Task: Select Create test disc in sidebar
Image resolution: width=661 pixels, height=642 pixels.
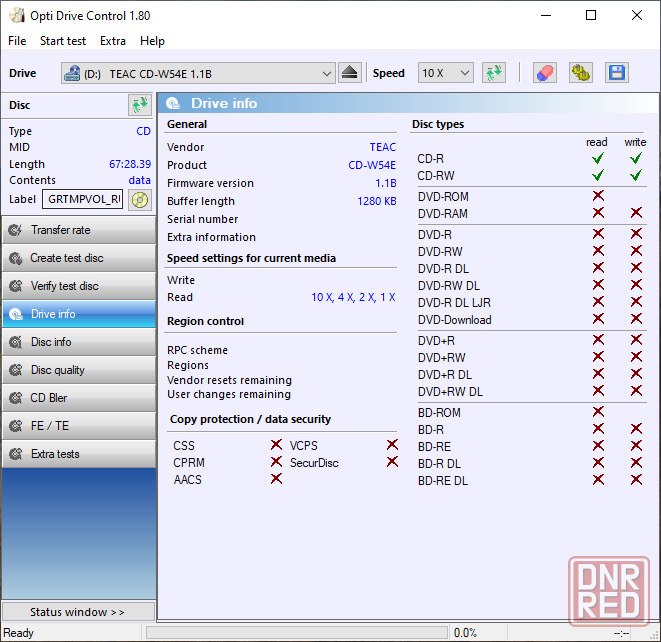Action: pyautogui.click(x=78, y=258)
